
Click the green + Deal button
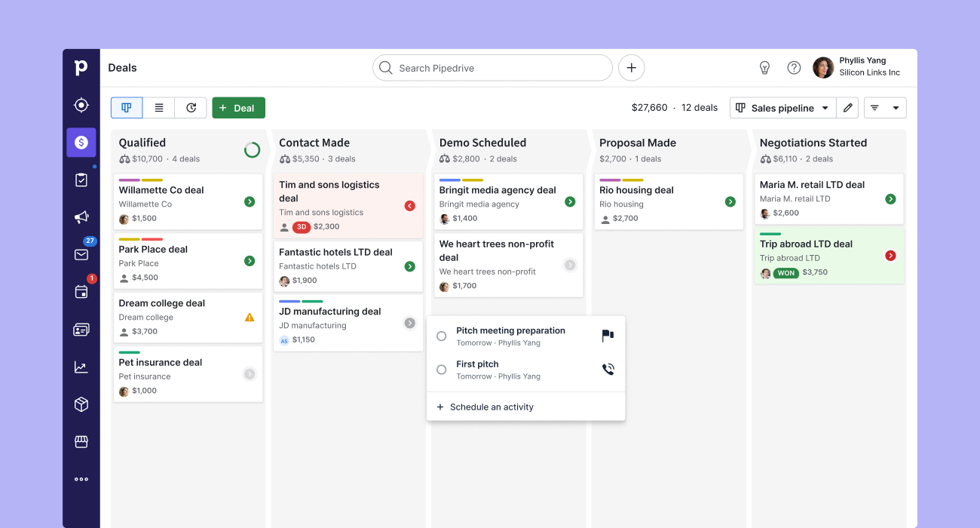pos(238,108)
